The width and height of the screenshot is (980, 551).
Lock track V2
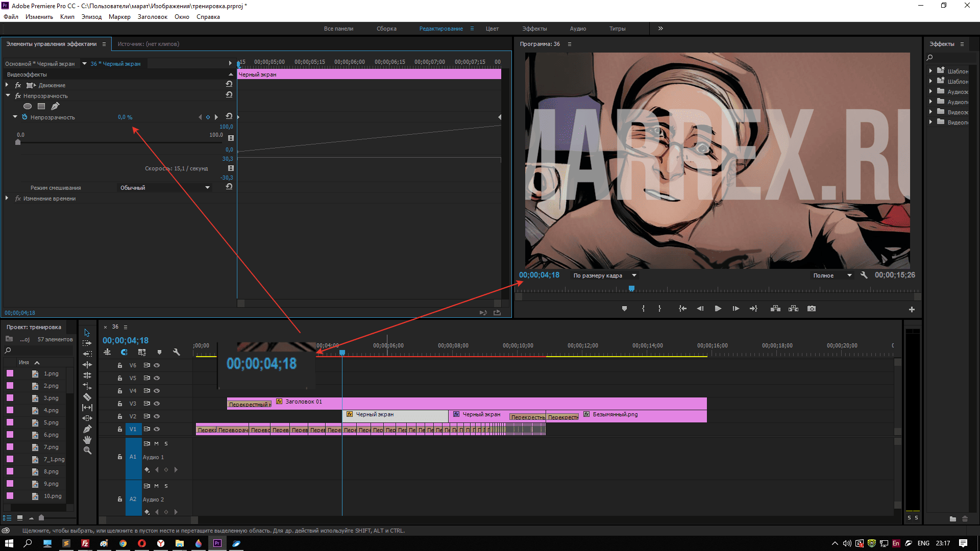point(120,416)
